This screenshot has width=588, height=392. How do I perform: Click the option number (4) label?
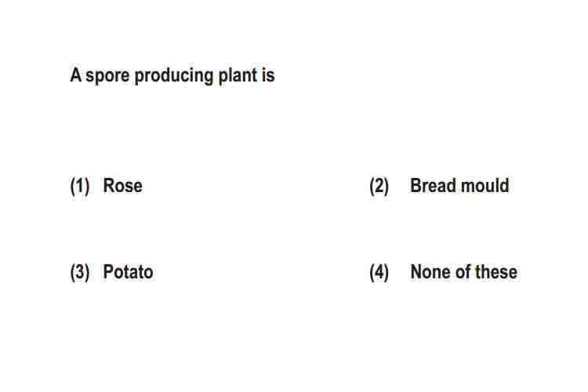pyautogui.click(x=379, y=273)
